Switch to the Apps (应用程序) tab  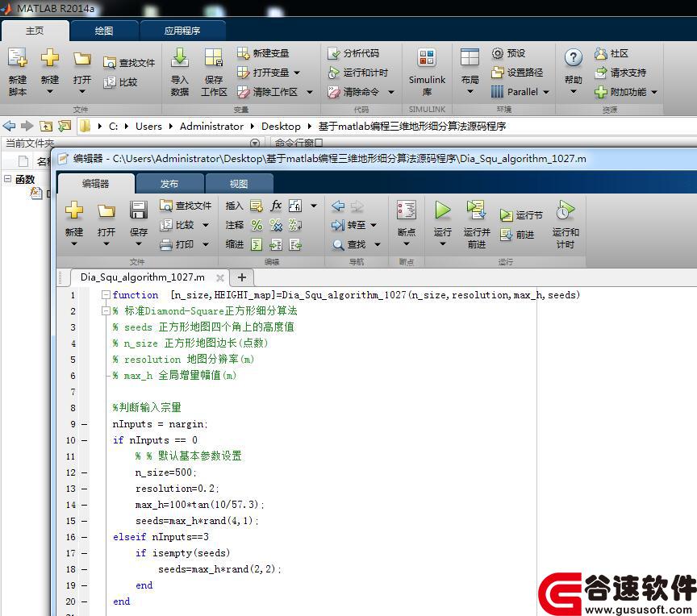182,31
